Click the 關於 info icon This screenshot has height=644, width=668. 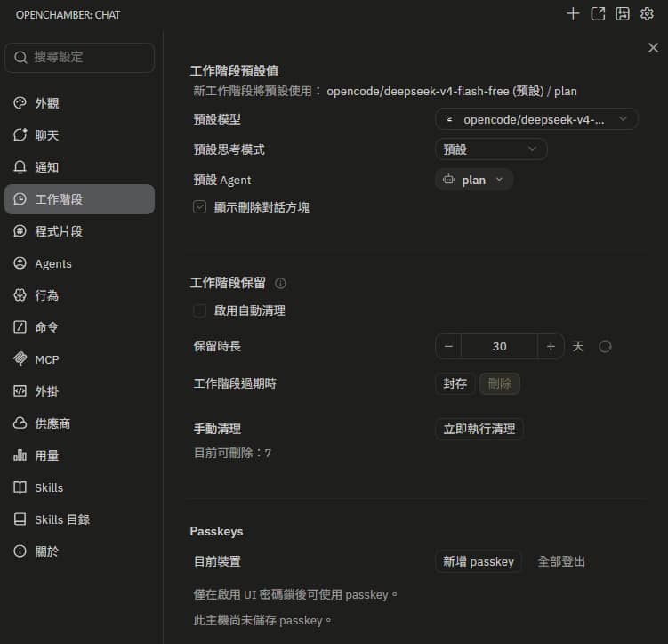pos(20,551)
